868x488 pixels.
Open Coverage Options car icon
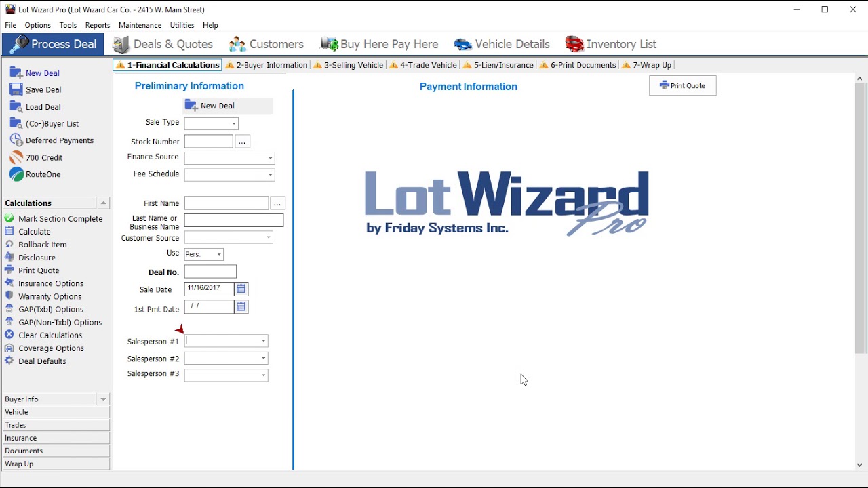9,348
